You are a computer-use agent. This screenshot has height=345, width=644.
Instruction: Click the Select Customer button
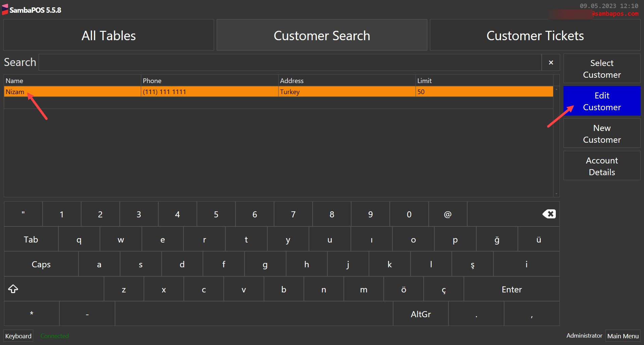(x=602, y=68)
